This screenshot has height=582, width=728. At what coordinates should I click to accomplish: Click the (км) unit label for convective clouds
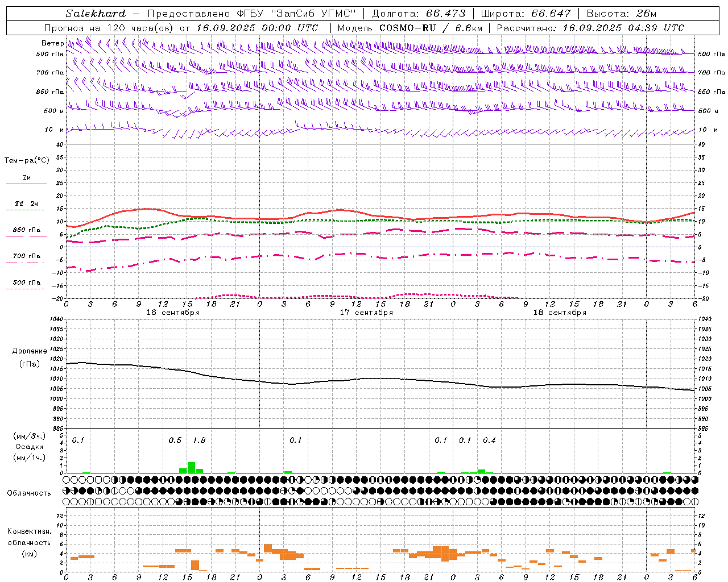click(29, 554)
